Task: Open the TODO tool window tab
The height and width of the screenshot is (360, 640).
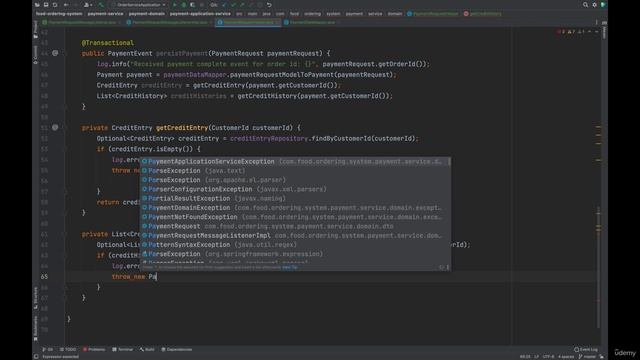Action: point(68,349)
